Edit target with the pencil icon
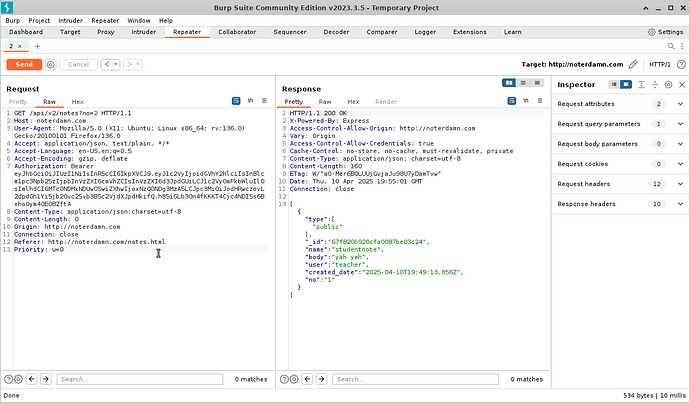 coord(633,65)
